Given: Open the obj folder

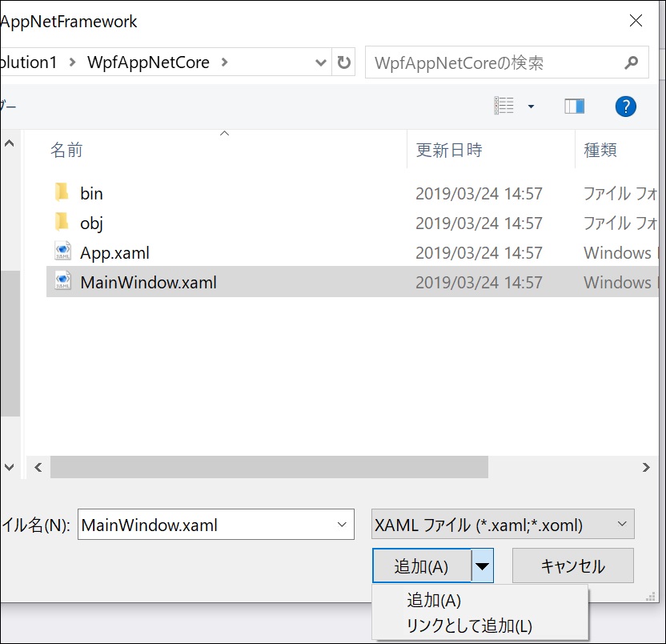Looking at the screenshot, I should pyautogui.click(x=92, y=223).
